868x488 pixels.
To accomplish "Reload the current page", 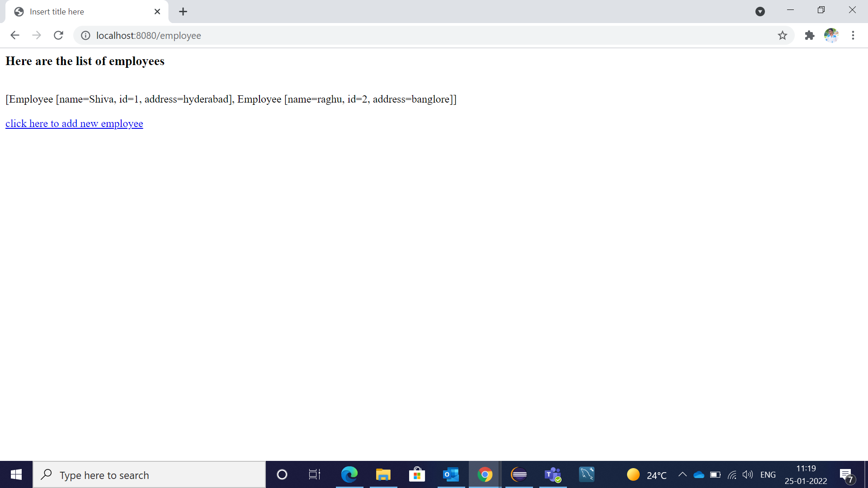I will (x=58, y=35).
